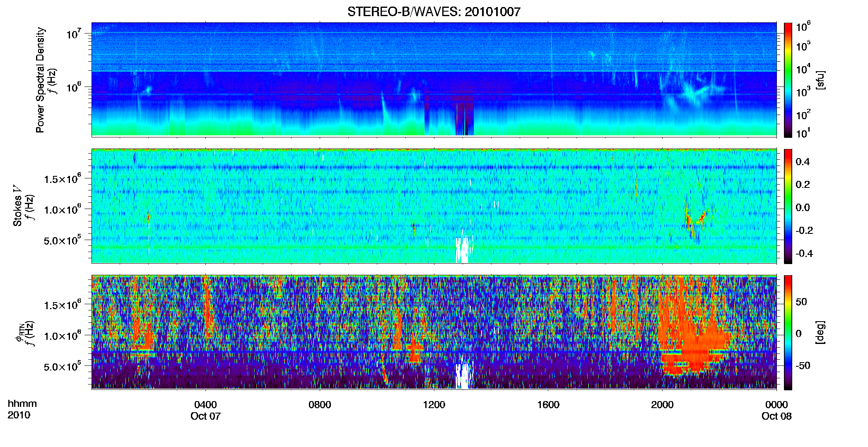Click the 5.0×10^5 tick on Stokes V panel

[62, 240]
